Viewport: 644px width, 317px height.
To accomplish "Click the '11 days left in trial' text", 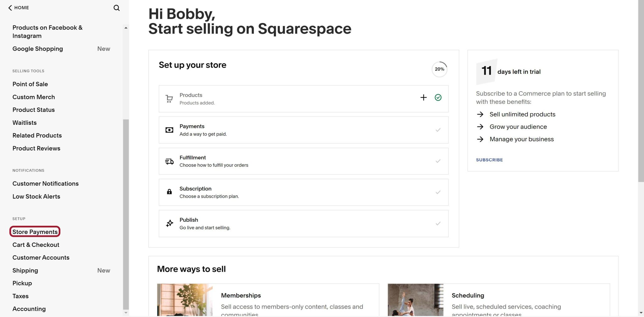I will (x=511, y=71).
